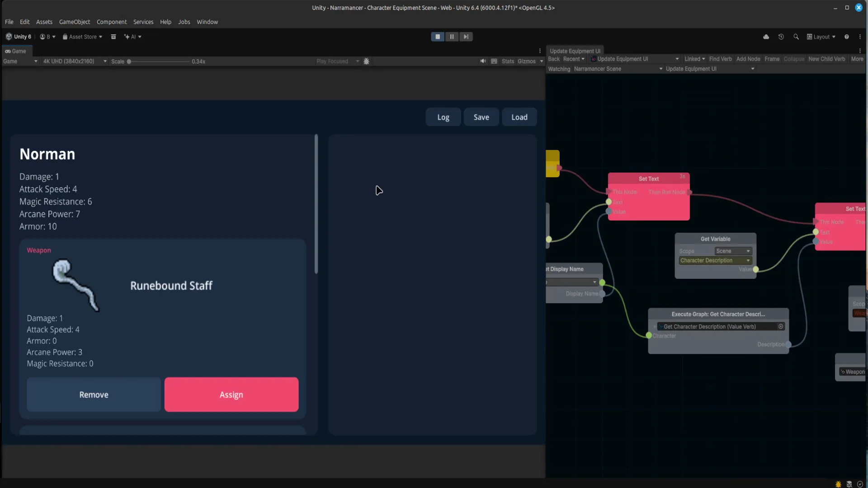Open the Scope Scene dropdown in Get Variable
The height and width of the screenshot is (488, 868).
[733, 251]
